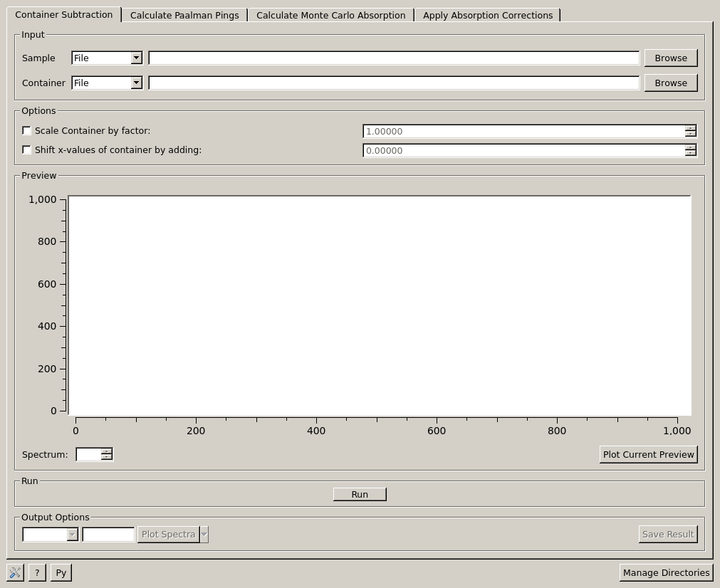Viewport: 720px width, 588px height.
Task: Enable Scale Container by factor checkbox
Action: pyautogui.click(x=27, y=131)
